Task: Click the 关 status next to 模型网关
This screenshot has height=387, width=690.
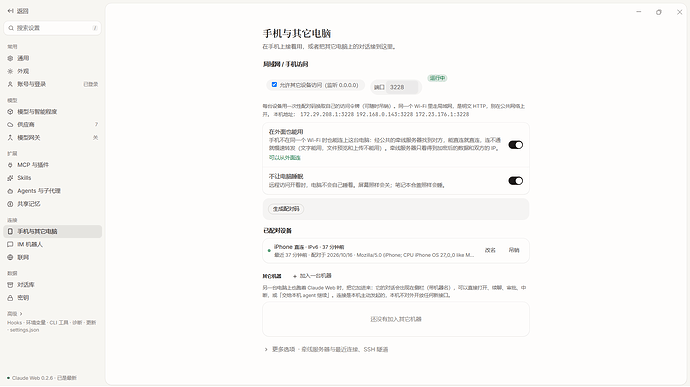Action: click(95, 138)
